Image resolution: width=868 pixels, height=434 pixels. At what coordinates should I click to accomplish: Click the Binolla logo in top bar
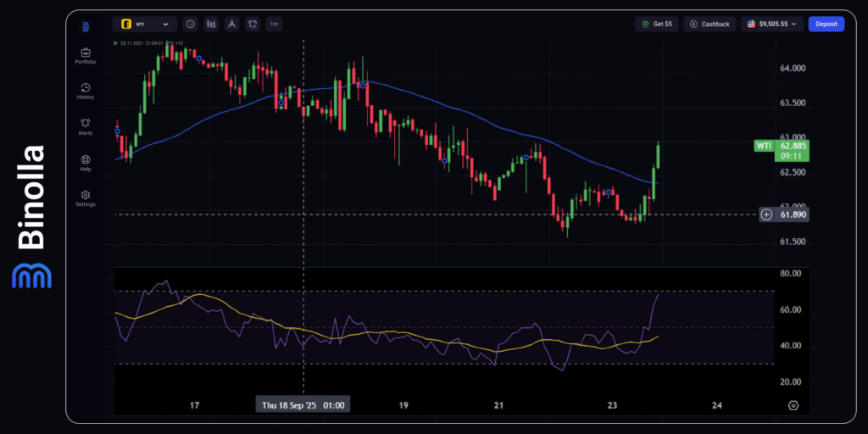pos(85,26)
